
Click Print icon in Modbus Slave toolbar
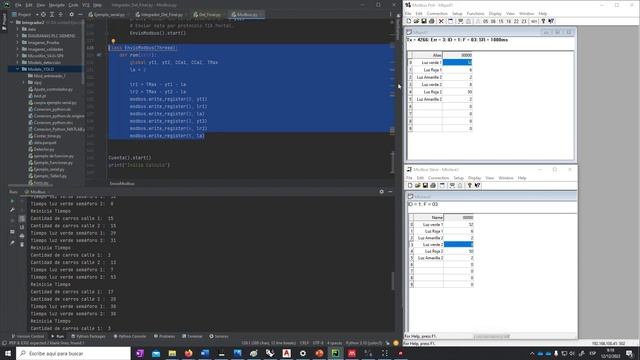pyautogui.click(x=433, y=185)
